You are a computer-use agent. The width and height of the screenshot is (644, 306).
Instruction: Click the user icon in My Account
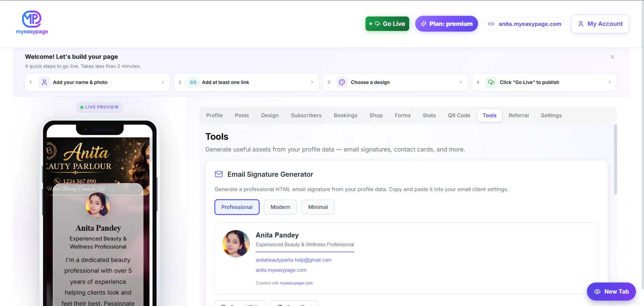point(581,24)
